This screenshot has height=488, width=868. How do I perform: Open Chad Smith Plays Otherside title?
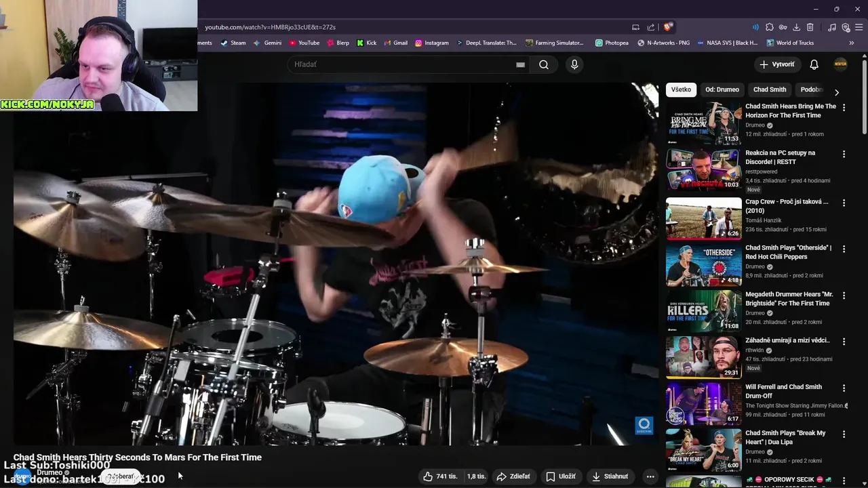pyautogui.click(x=788, y=252)
